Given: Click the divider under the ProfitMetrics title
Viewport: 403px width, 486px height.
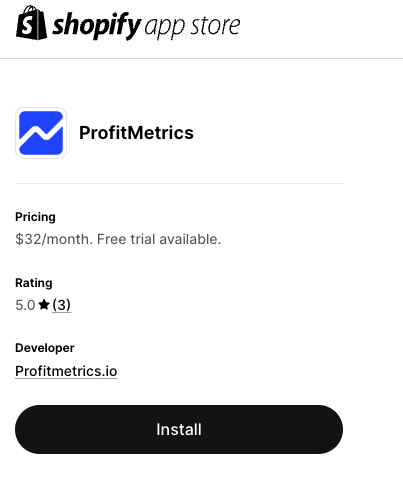Looking at the screenshot, I should [179, 183].
